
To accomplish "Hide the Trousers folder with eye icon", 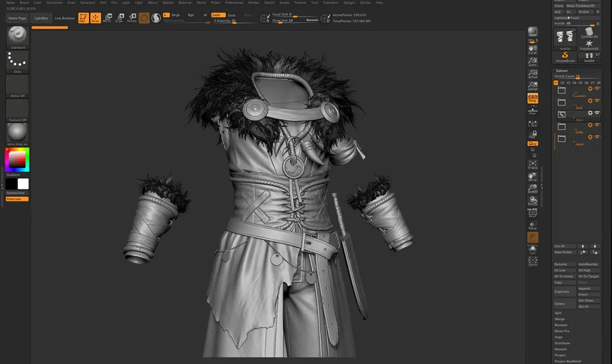I will pos(597,88).
